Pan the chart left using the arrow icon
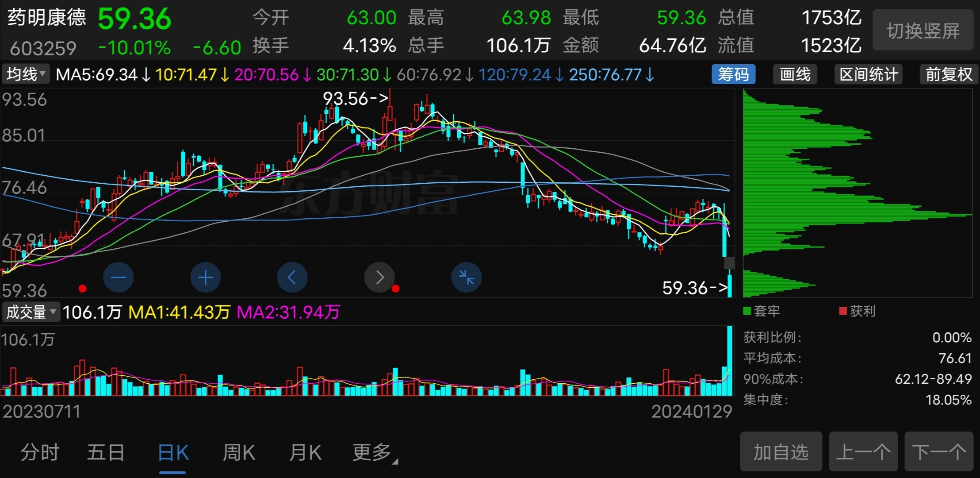 pyautogui.click(x=292, y=277)
